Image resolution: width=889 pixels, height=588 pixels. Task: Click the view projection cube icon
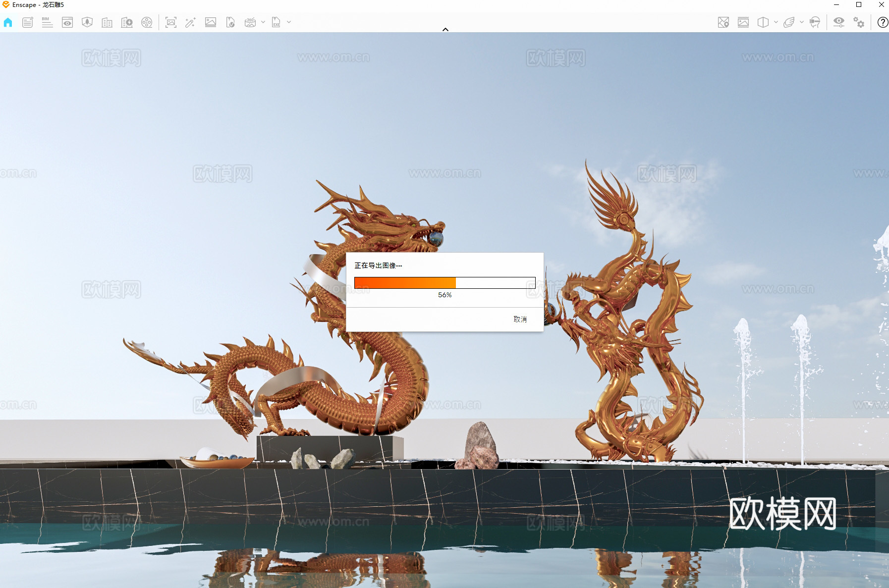pyautogui.click(x=763, y=22)
